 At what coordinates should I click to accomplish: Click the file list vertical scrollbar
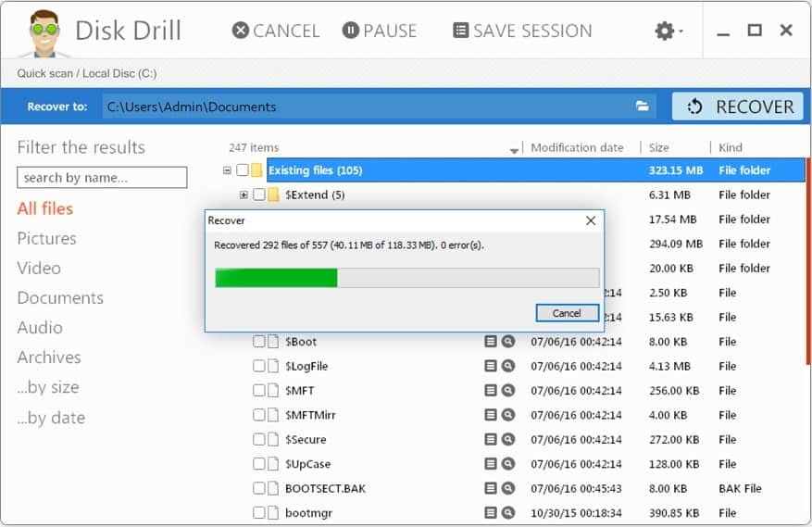(808, 262)
